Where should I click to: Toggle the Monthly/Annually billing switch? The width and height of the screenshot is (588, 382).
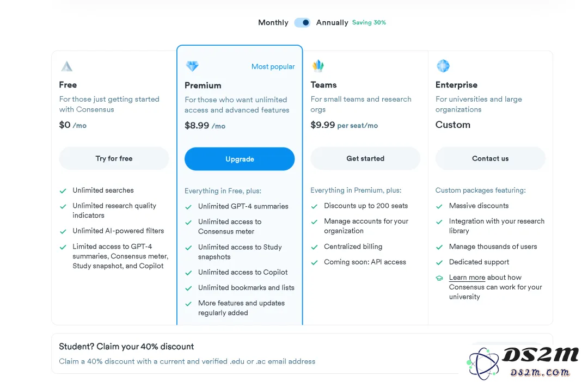coord(302,22)
